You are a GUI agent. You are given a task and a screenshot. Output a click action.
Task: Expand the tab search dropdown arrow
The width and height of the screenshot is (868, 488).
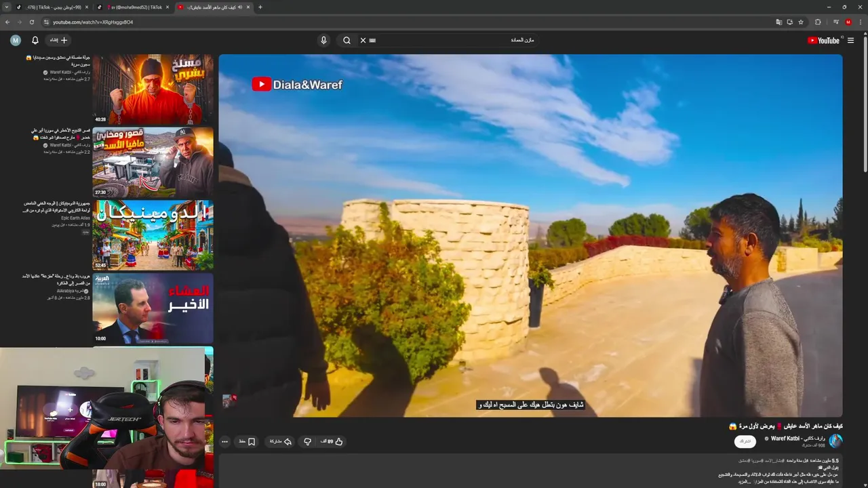[7, 7]
